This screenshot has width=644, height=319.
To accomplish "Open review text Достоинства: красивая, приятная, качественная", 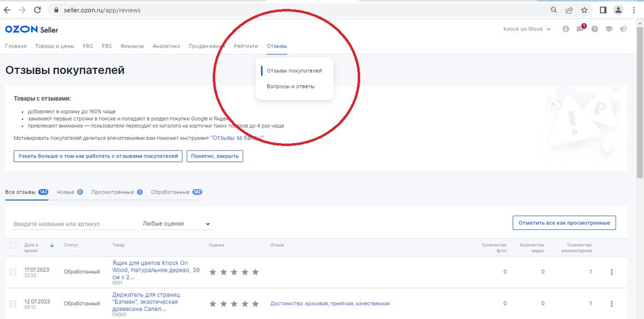I will pyautogui.click(x=330, y=303).
